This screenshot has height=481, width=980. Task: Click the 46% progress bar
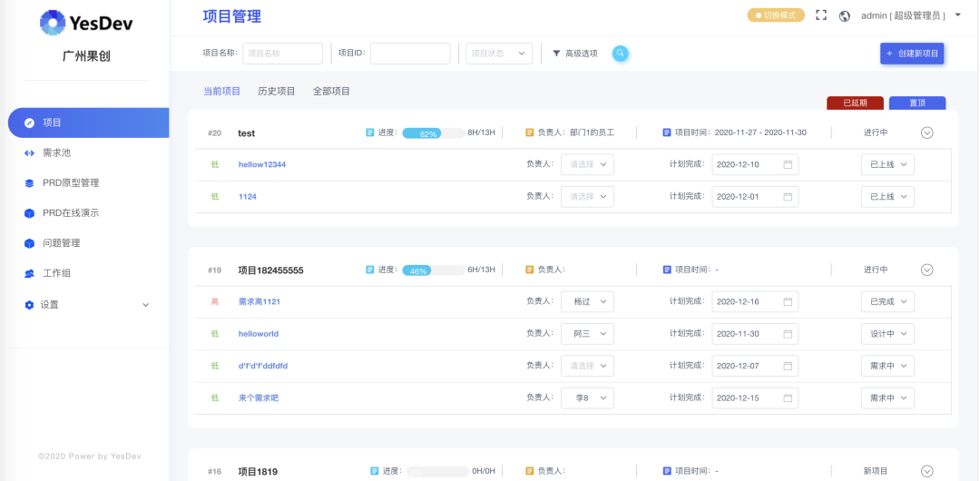[433, 270]
